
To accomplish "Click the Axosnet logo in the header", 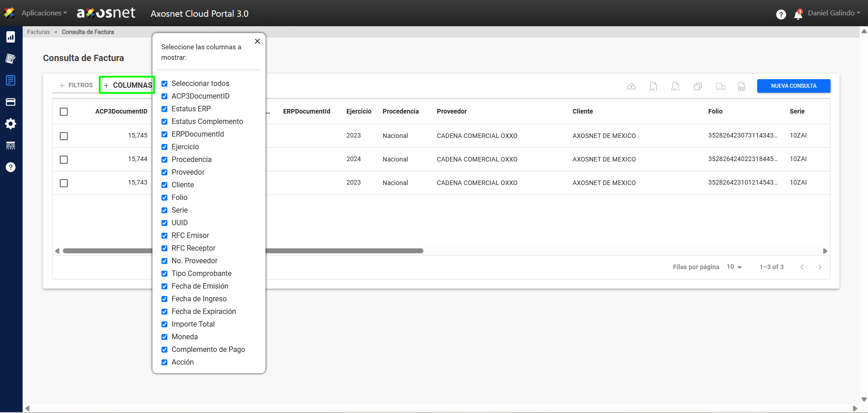I will click(106, 13).
